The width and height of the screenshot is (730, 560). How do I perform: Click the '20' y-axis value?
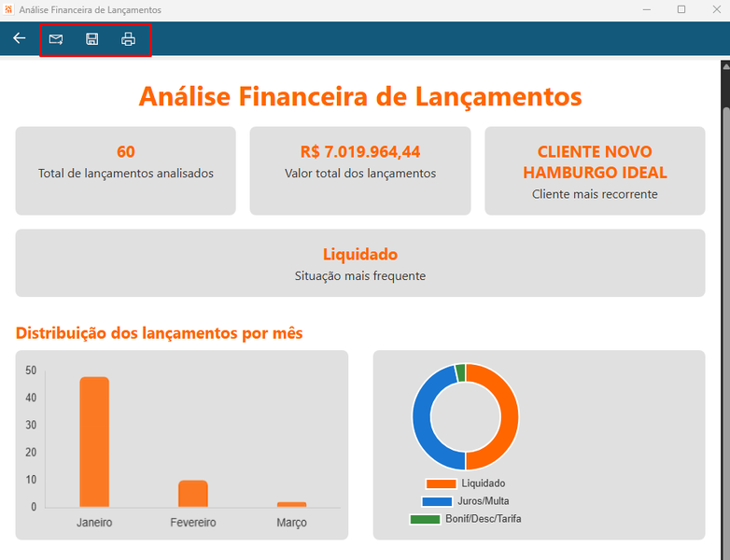tap(31, 452)
